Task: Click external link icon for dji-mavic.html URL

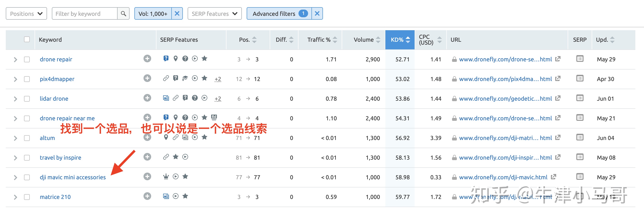Action: click(x=554, y=177)
